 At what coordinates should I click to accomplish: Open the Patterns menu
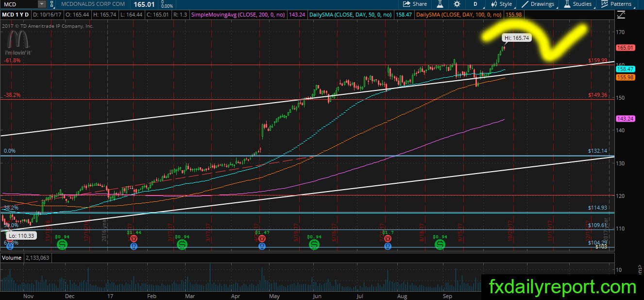point(616,4)
